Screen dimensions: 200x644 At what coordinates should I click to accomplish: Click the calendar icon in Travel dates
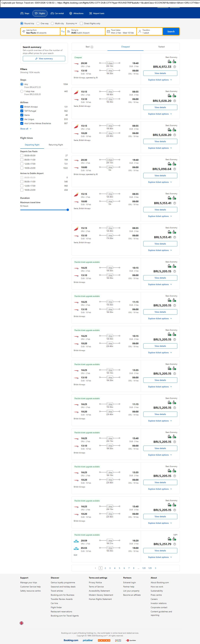(x=108, y=31)
